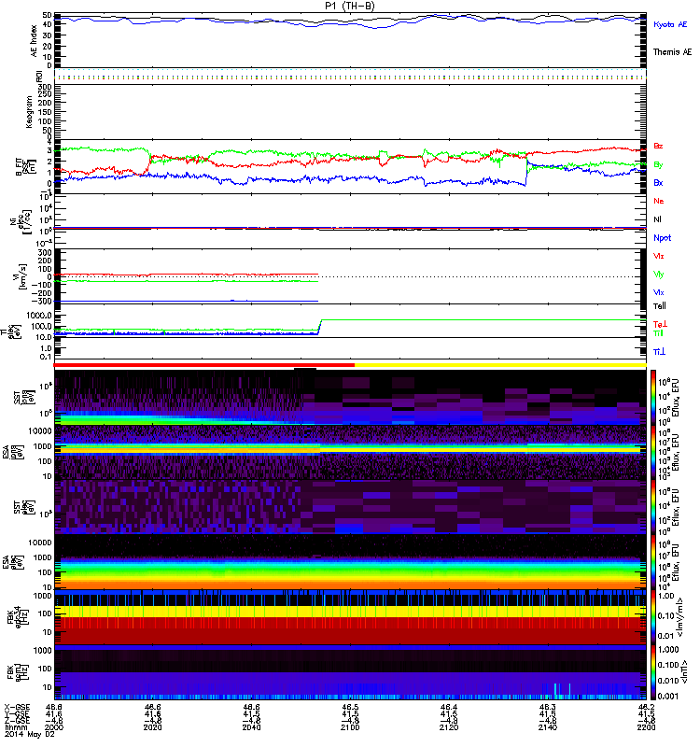
Task: Click the AE Index axis label
Action: coord(34,41)
